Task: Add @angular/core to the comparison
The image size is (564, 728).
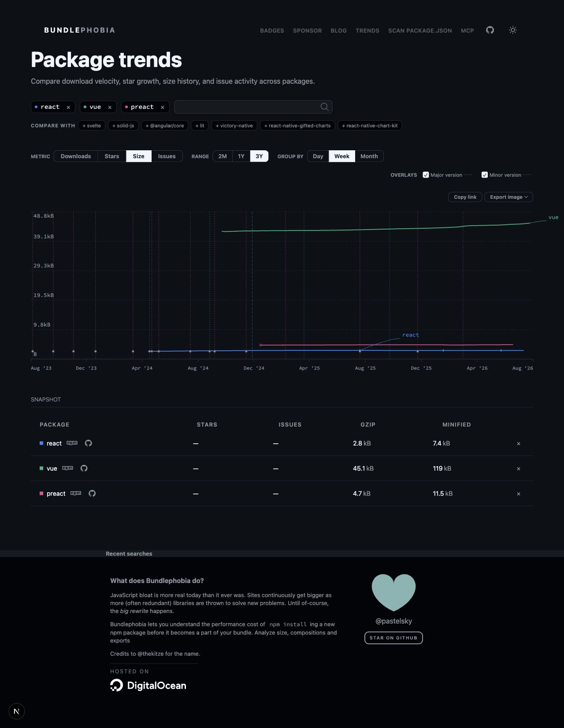Action: pyautogui.click(x=165, y=126)
